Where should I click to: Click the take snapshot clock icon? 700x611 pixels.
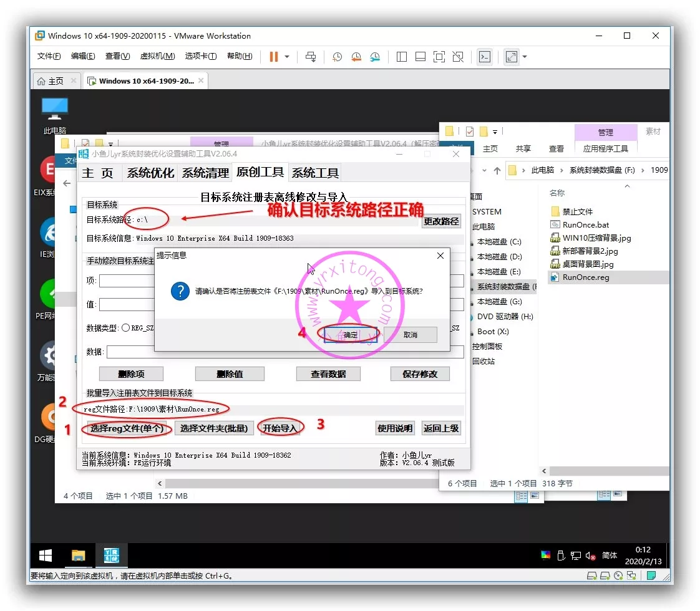[x=337, y=57]
